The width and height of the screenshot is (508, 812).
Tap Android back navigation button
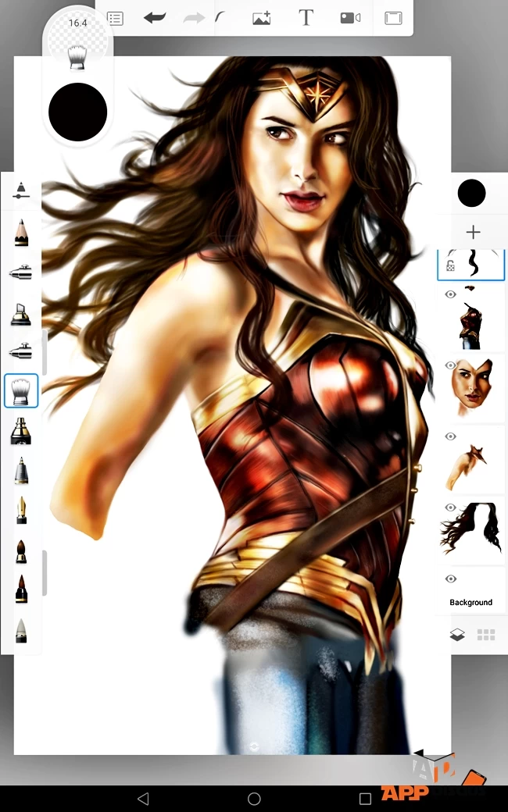[144, 798]
